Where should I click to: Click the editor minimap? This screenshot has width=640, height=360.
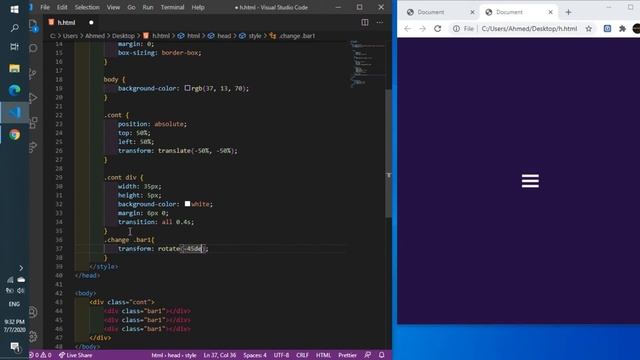[367, 63]
